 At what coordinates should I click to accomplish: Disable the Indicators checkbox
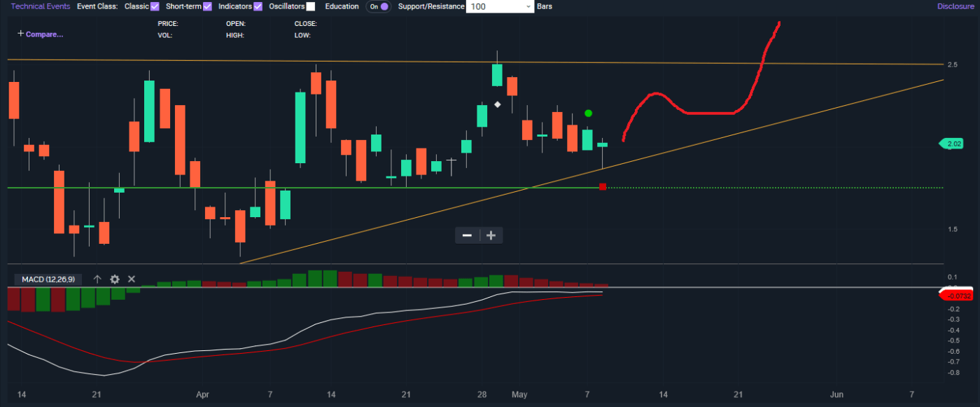pyautogui.click(x=258, y=6)
